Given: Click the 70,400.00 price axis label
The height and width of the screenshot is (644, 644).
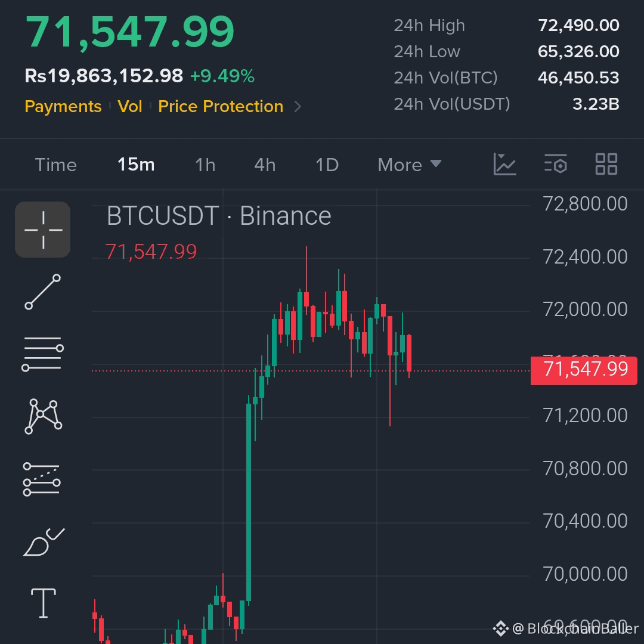Looking at the screenshot, I should point(585,521).
